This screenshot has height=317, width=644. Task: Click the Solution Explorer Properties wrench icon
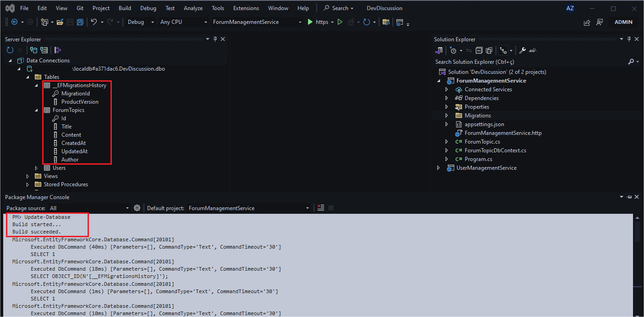point(522,50)
